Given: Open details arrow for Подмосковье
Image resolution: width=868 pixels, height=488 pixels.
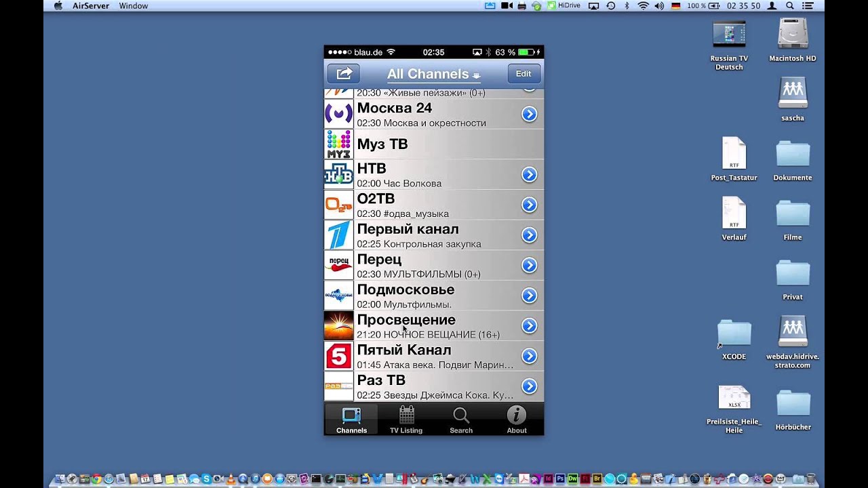Looking at the screenshot, I should (x=529, y=296).
